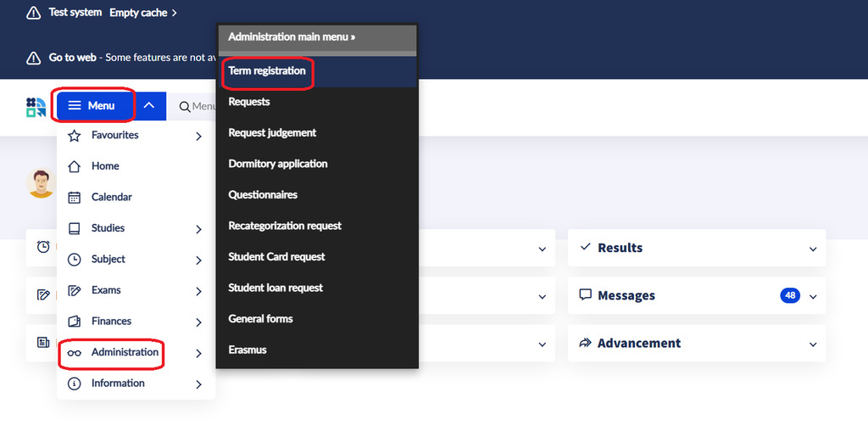Click the Subject clock icon
Viewport: 868px width, 448px height.
coord(75,260)
